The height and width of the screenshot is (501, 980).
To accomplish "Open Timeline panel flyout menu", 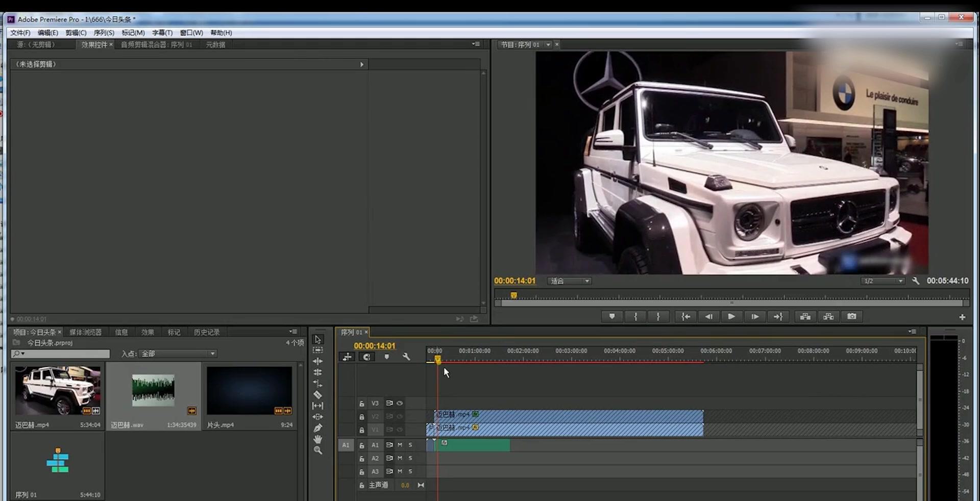I will (x=912, y=332).
